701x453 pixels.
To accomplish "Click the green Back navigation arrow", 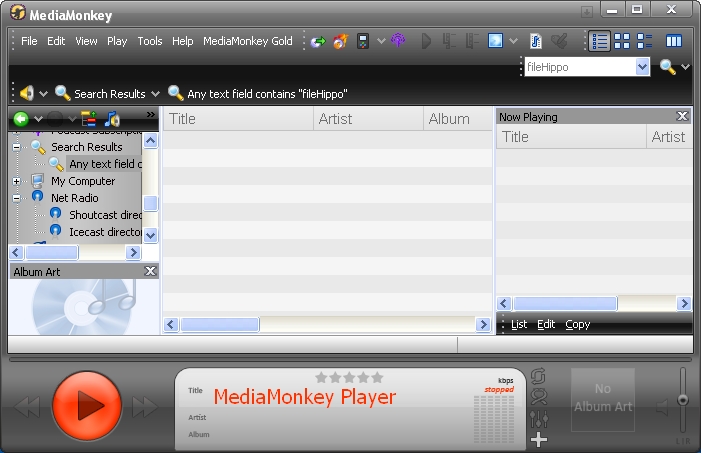I will [20, 119].
